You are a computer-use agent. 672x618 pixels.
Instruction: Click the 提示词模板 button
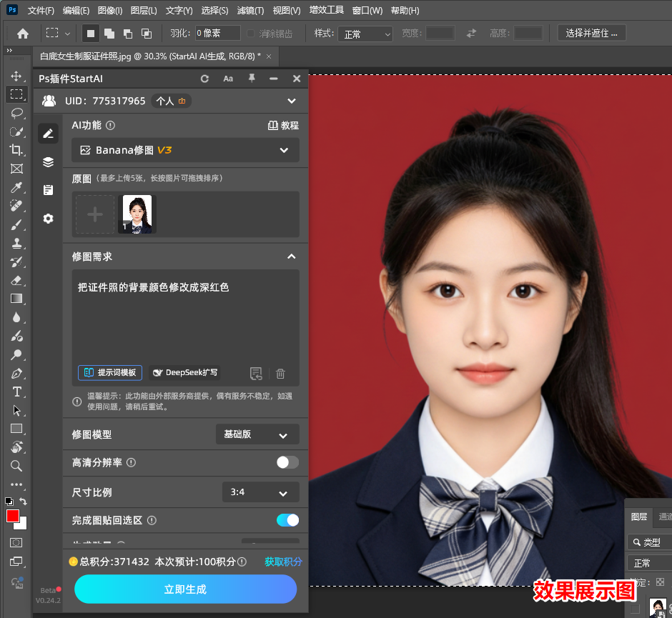point(110,373)
